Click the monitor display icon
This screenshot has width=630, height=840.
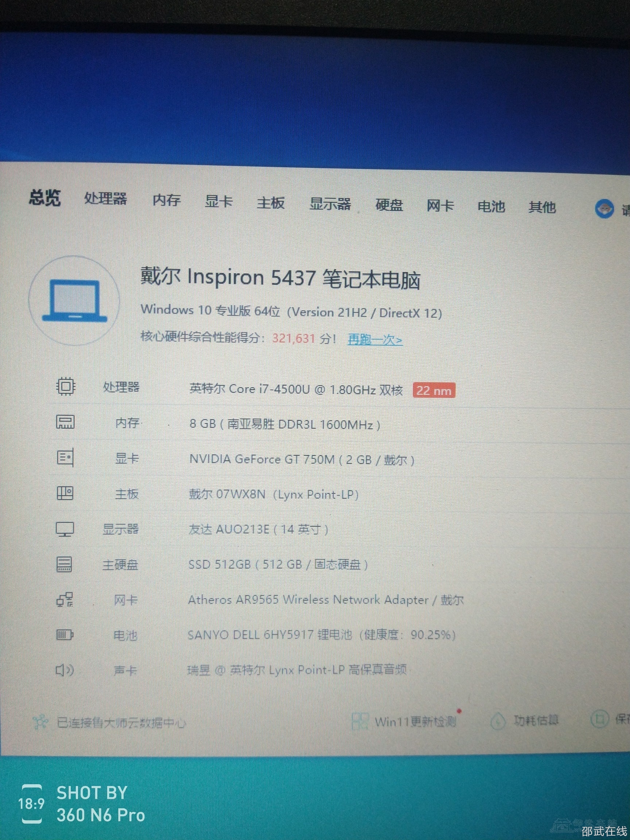[x=65, y=529]
